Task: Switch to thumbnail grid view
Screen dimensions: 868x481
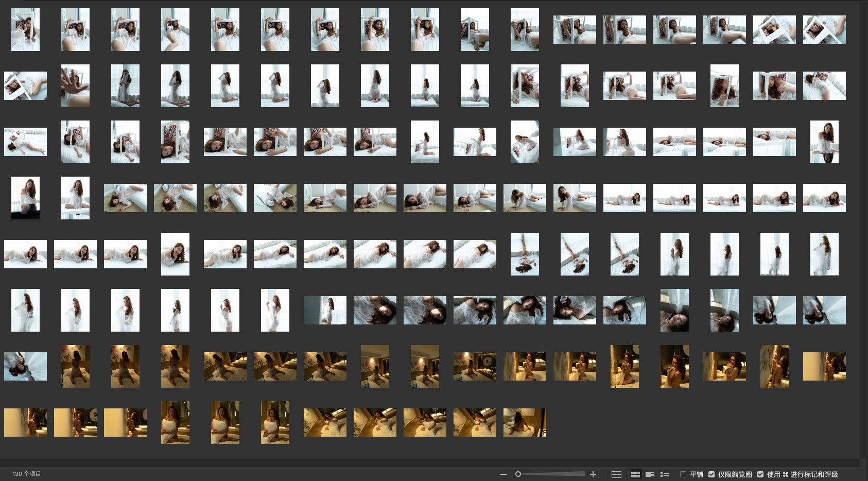Action: tap(635, 474)
